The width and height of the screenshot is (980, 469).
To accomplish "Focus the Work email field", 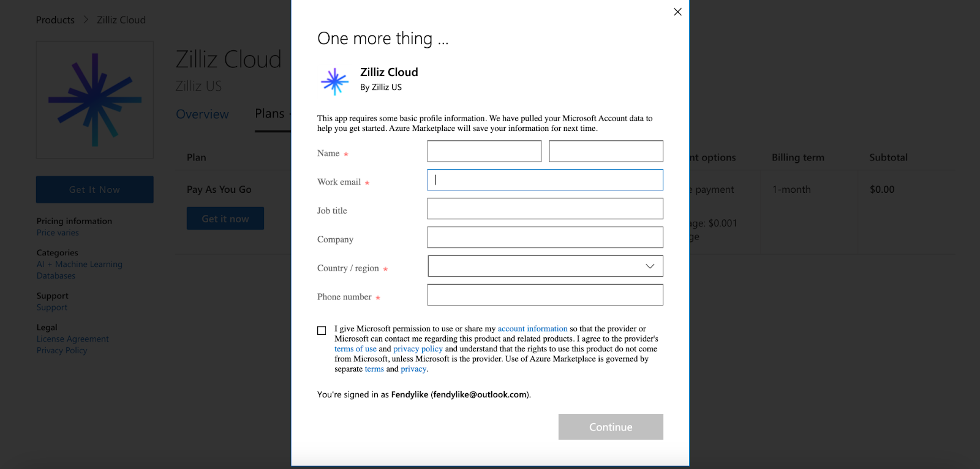I will coord(545,180).
